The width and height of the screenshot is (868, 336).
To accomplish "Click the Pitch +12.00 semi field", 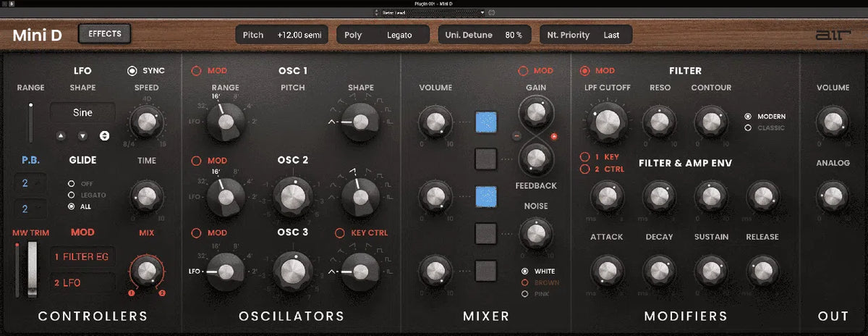I will click(x=282, y=35).
